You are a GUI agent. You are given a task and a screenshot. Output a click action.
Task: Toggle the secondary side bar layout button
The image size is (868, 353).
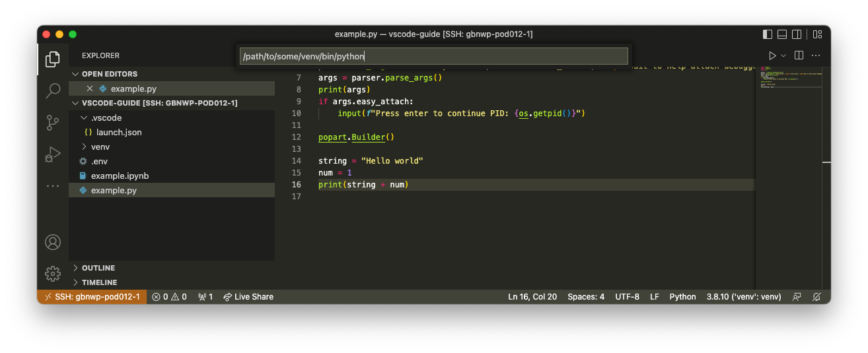click(x=797, y=34)
